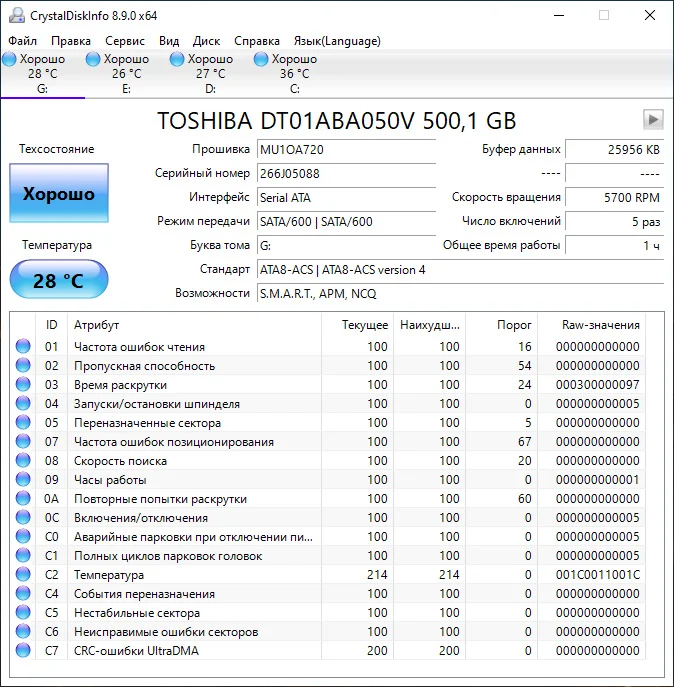This screenshot has width=674, height=687.
Task: Click the drive title TOSHIBA DT01ABA050V 500,1 GB
Action: pos(337,120)
